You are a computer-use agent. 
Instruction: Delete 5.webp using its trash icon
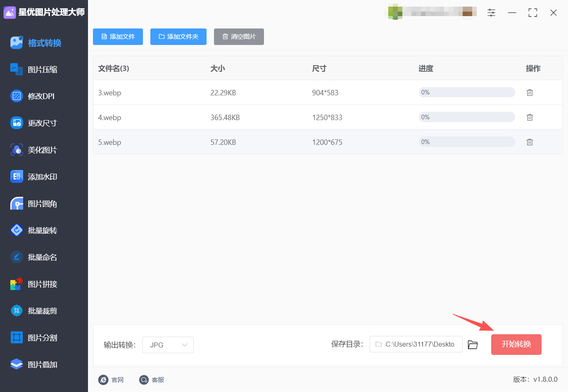pos(530,142)
